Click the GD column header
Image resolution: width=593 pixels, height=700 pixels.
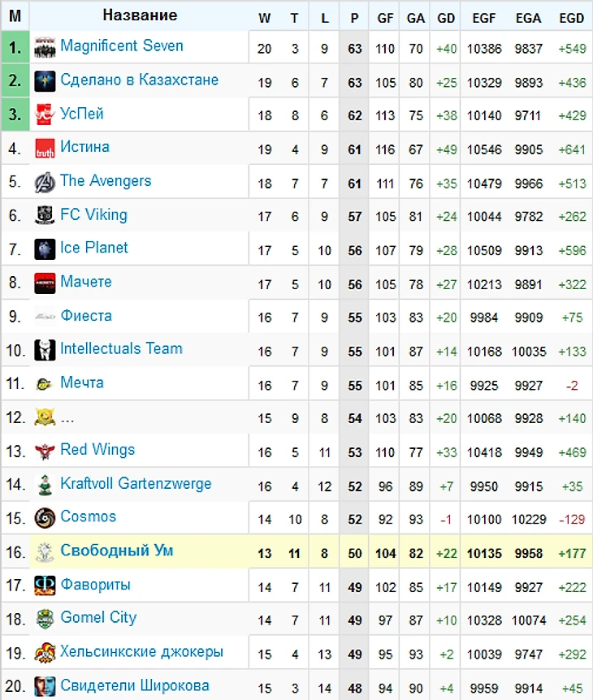pos(446,17)
